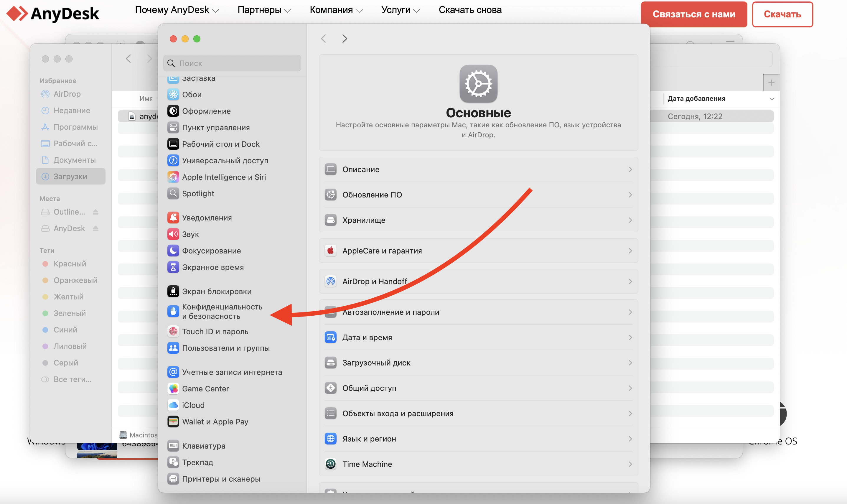Open Почему AnyDesk menu

[x=177, y=10]
